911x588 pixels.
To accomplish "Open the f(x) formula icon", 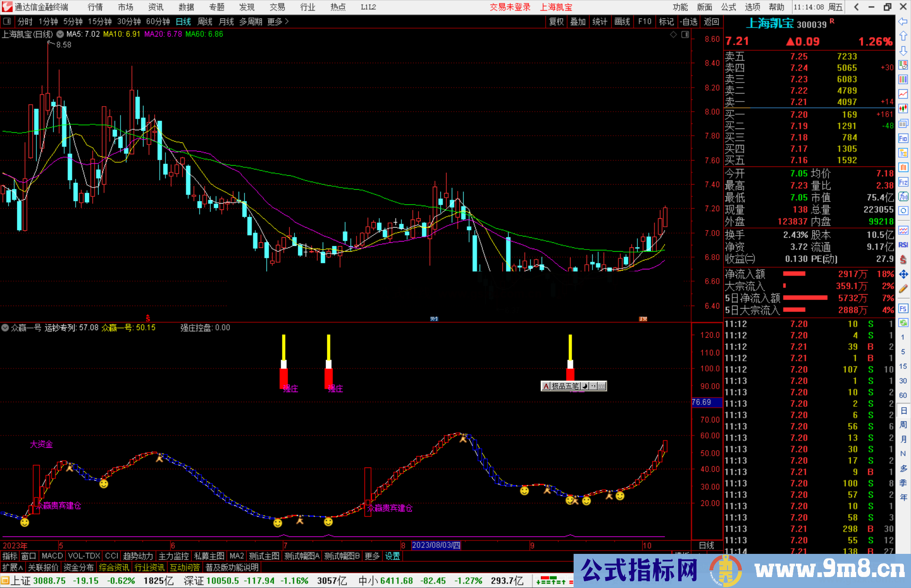I will [903, 196].
